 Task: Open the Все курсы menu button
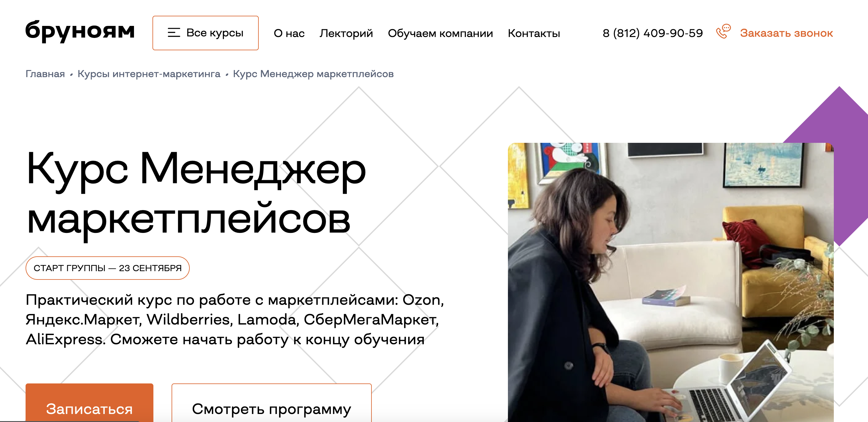[205, 33]
